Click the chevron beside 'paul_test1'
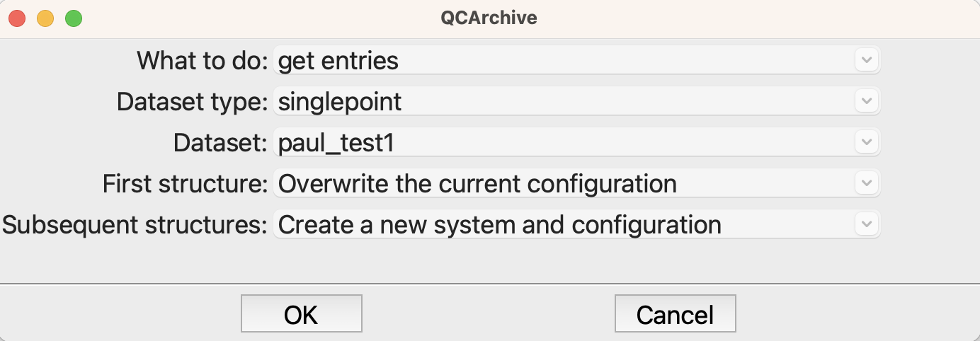This screenshot has height=341, width=980. tap(867, 142)
